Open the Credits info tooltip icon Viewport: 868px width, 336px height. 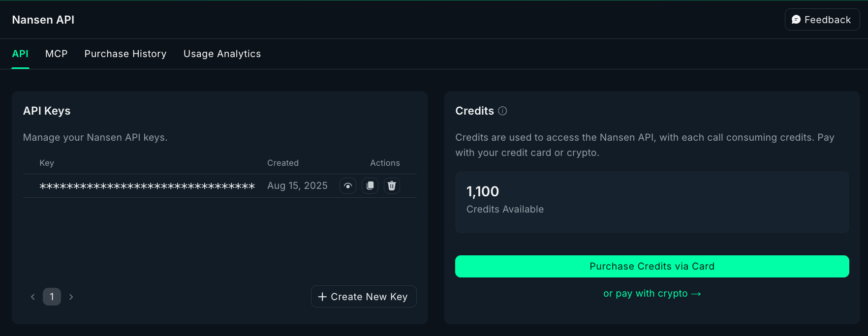[502, 111]
